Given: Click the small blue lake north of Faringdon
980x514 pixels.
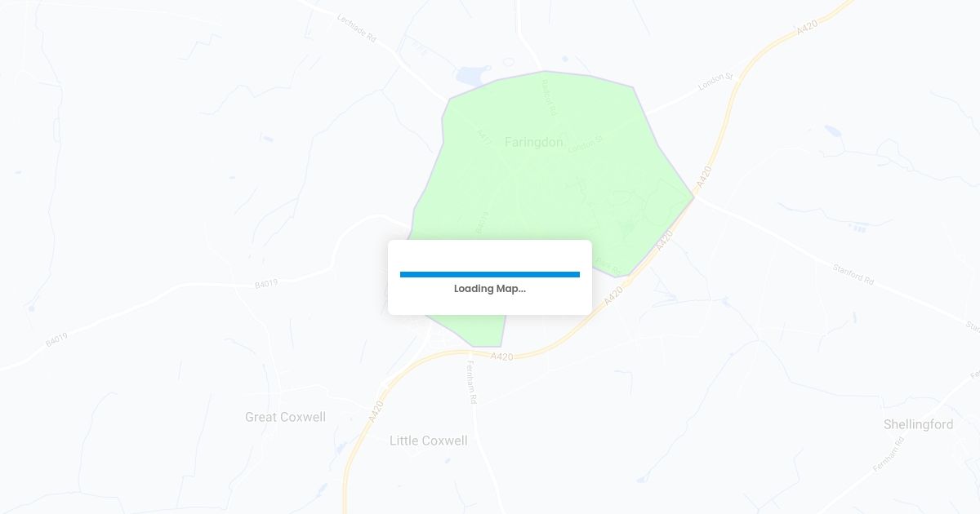Looking at the screenshot, I should point(470,76).
